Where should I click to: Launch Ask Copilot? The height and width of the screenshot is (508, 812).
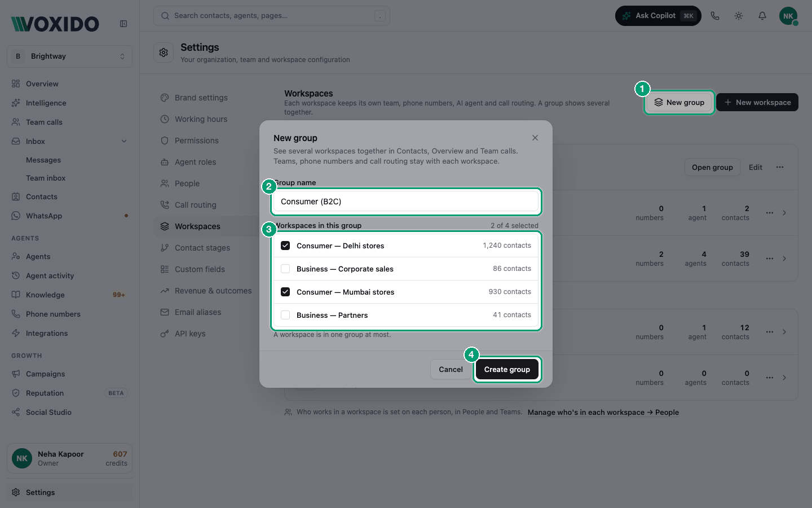pyautogui.click(x=658, y=16)
